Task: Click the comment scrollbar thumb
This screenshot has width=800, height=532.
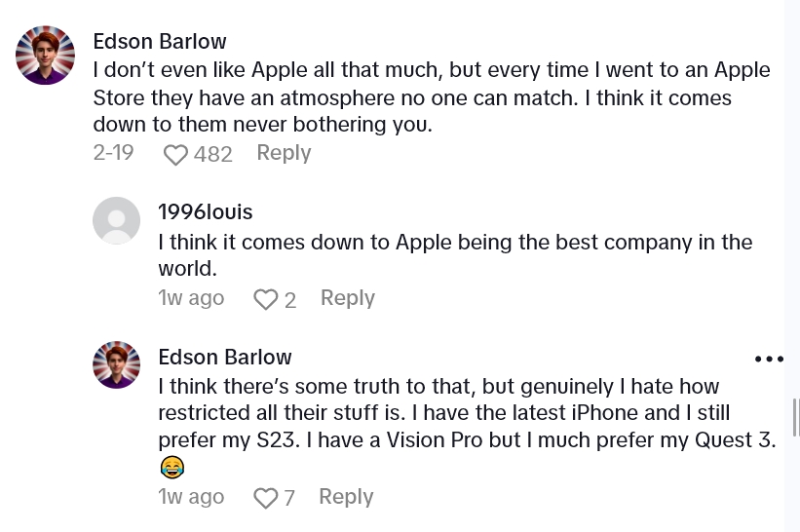Action: pyautogui.click(x=796, y=417)
